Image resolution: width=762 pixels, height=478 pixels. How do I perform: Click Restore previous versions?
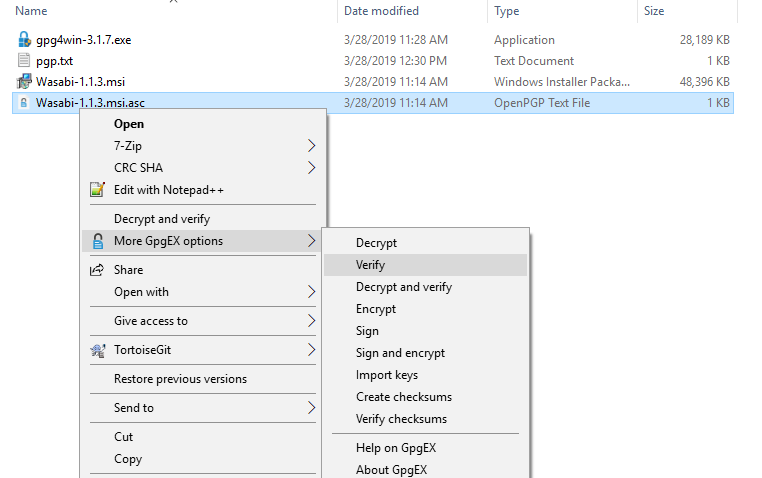coord(180,379)
